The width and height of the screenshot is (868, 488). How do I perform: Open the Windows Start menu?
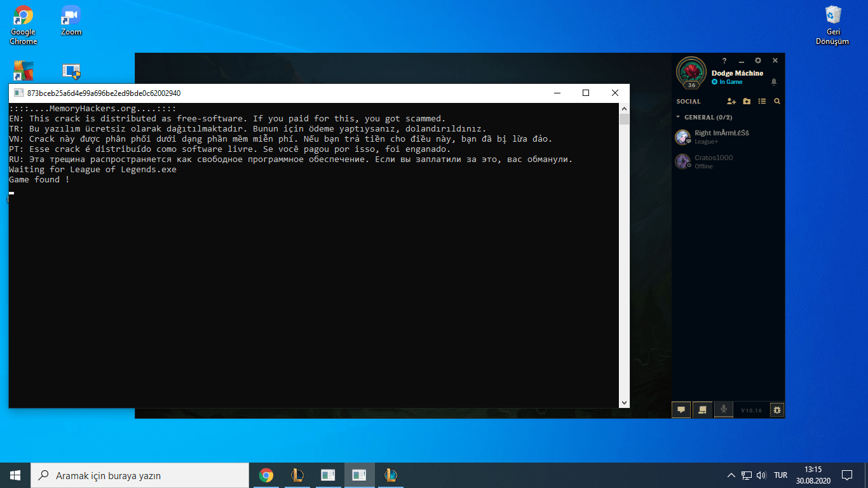click(x=15, y=475)
